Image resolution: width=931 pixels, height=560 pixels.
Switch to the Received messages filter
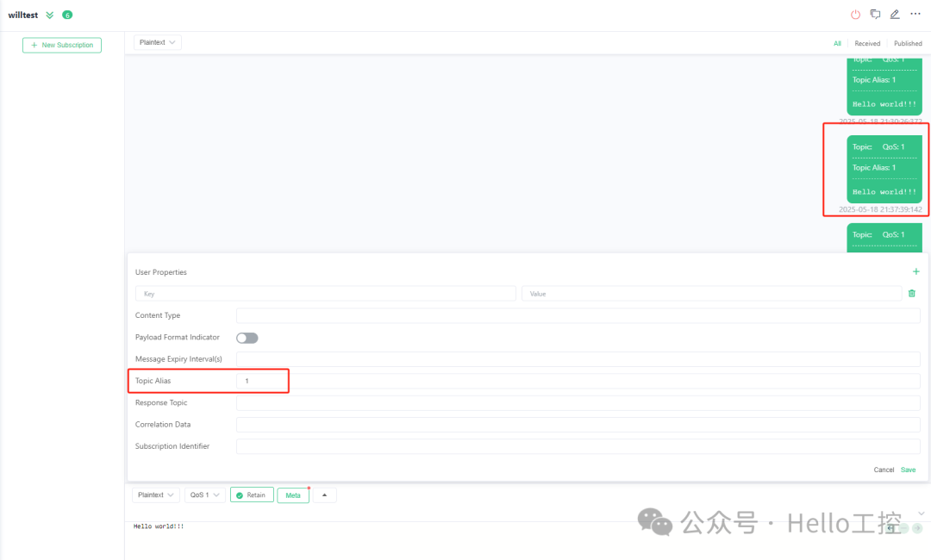pos(867,43)
